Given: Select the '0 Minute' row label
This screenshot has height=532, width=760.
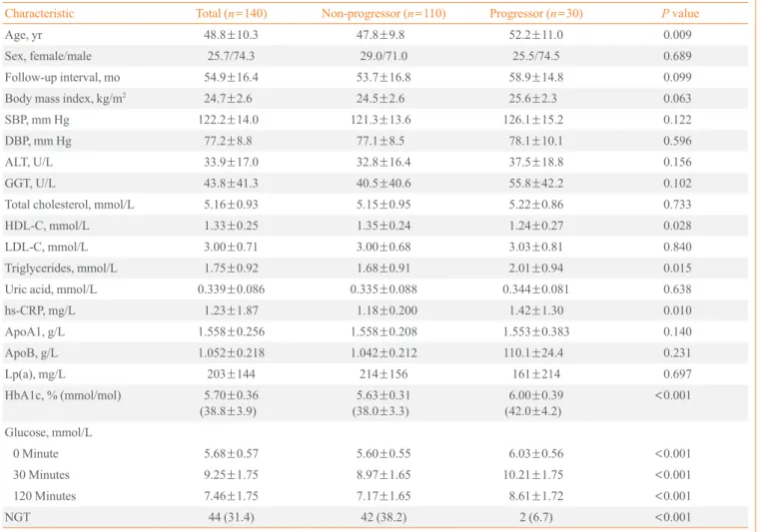Looking at the screenshot, I should pyautogui.click(x=35, y=454).
